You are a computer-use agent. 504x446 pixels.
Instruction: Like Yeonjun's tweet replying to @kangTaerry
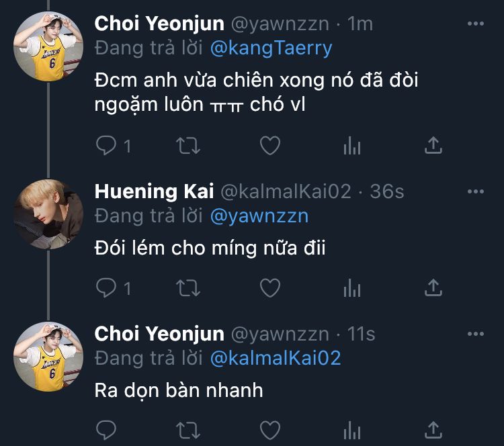tap(269, 145)
